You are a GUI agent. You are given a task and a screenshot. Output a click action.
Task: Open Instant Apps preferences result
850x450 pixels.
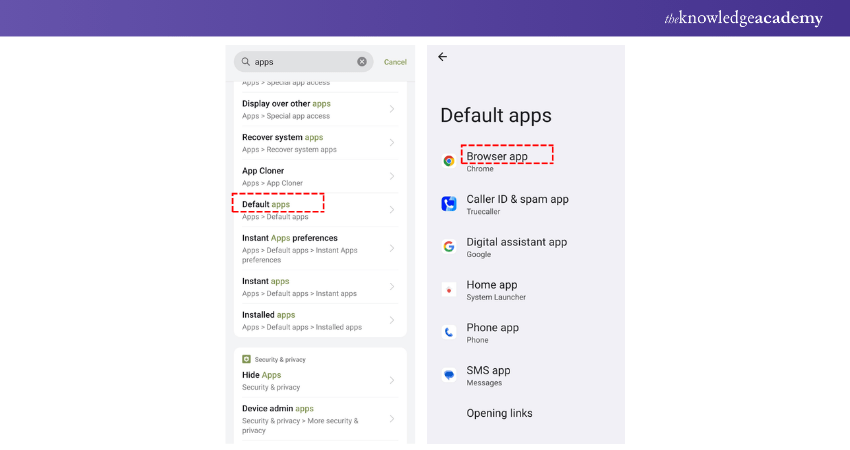click(300, 247)
